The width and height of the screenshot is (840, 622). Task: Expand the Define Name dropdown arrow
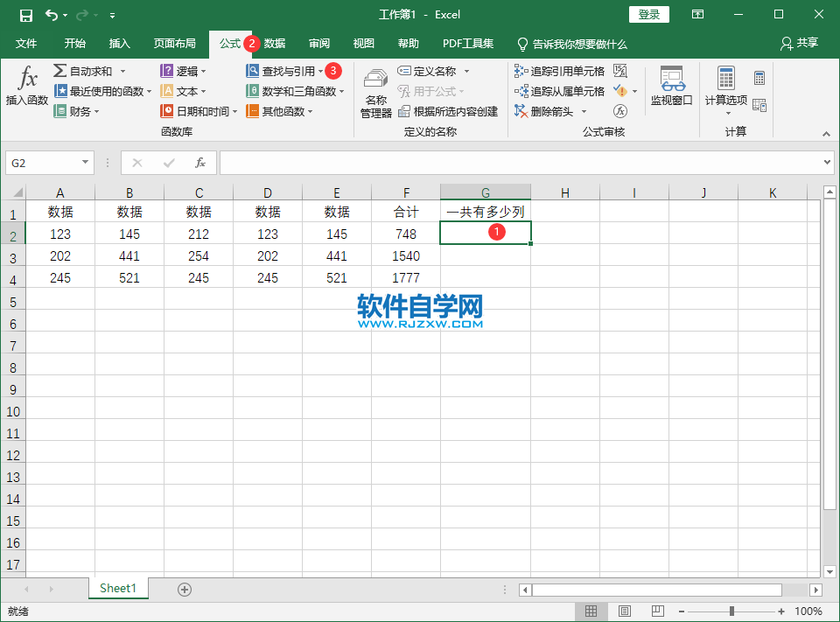coord(466,71)
